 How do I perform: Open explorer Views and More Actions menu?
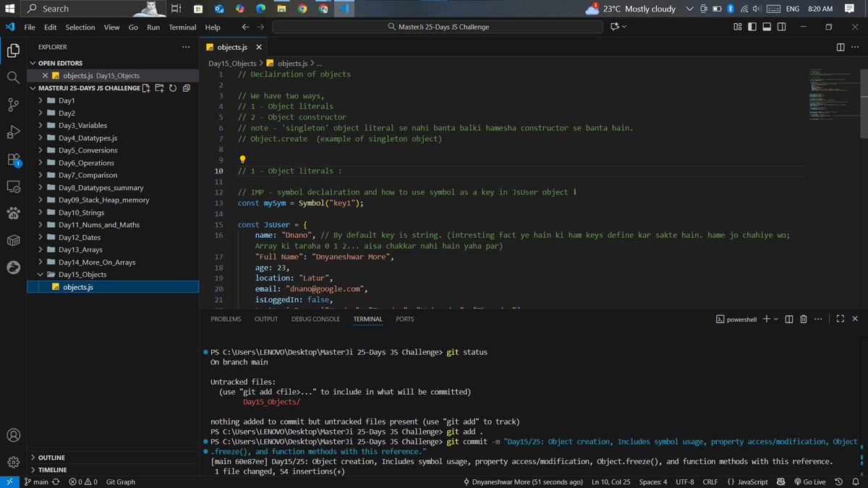point(186,47)
